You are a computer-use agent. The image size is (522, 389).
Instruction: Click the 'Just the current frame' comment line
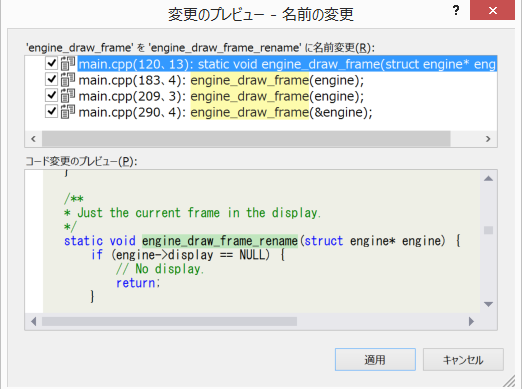coord(192,213)
